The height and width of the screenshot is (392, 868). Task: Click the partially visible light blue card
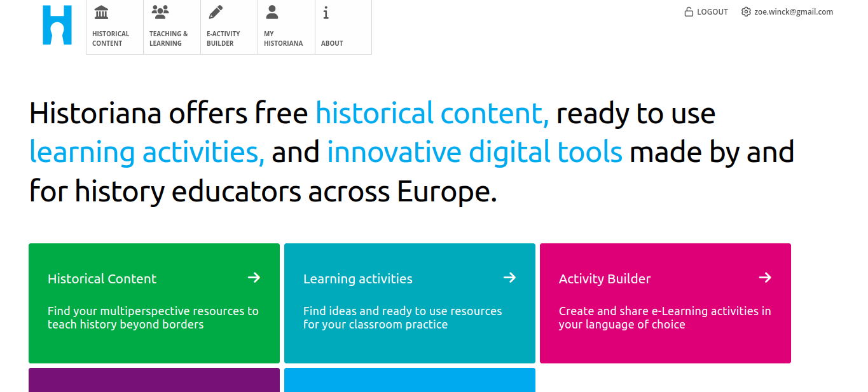tap(410, 380)
